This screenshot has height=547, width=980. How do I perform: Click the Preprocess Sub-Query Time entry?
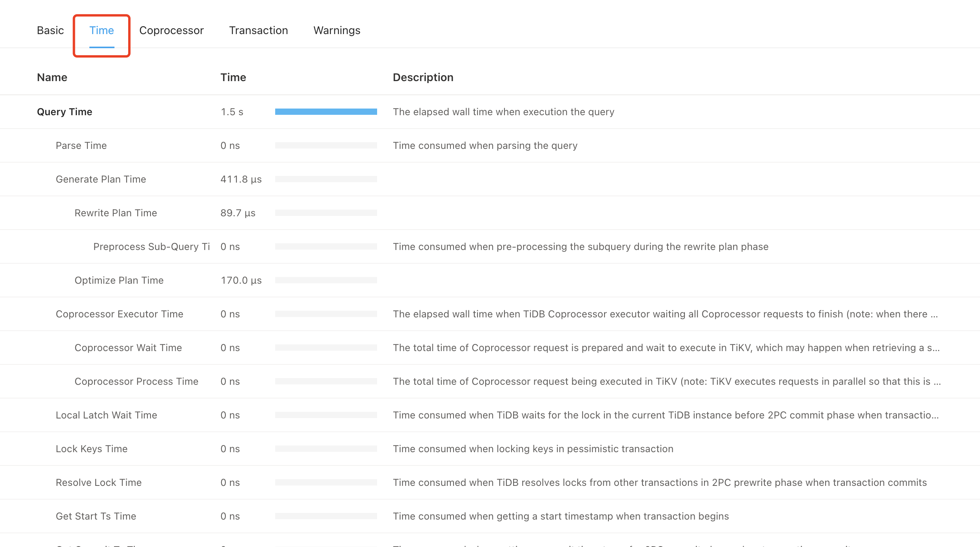click(151, 247)
